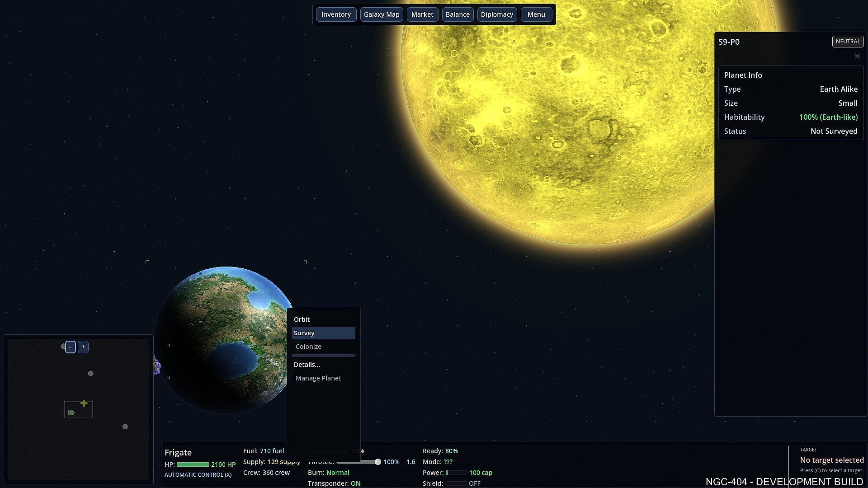Toggle the Shield OFF status
Screen dimensions: 868x488
tap(474, 483)
